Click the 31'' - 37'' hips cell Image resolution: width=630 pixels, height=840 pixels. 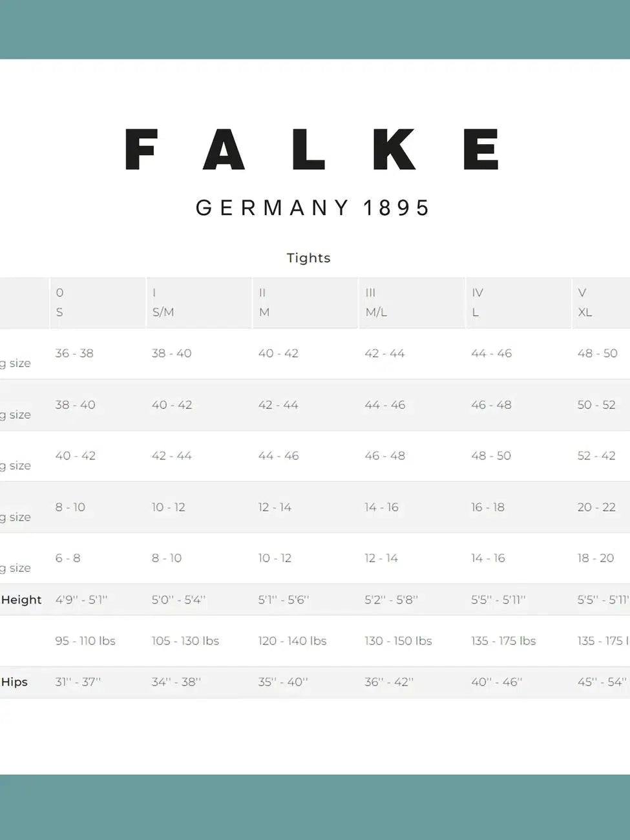point(78,682)
